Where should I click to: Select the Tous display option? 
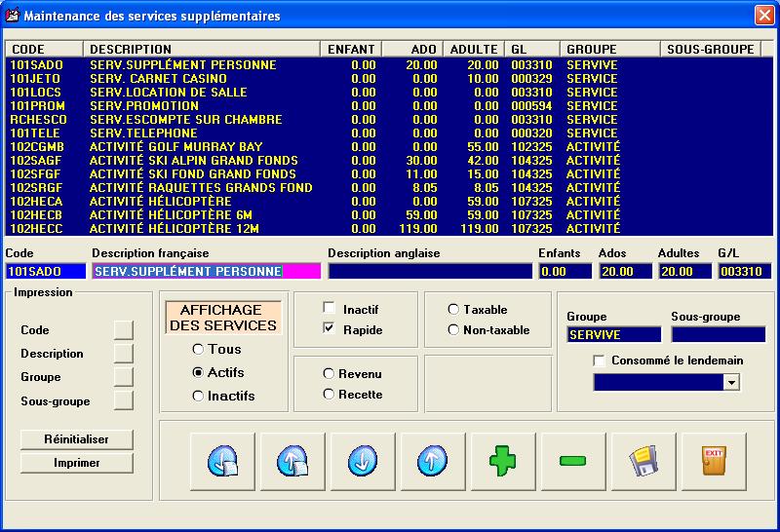click(x=199, y=349)
